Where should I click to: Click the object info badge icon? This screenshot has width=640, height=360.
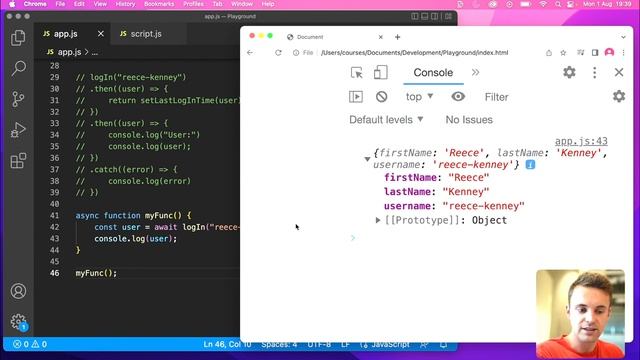(530, 164)
